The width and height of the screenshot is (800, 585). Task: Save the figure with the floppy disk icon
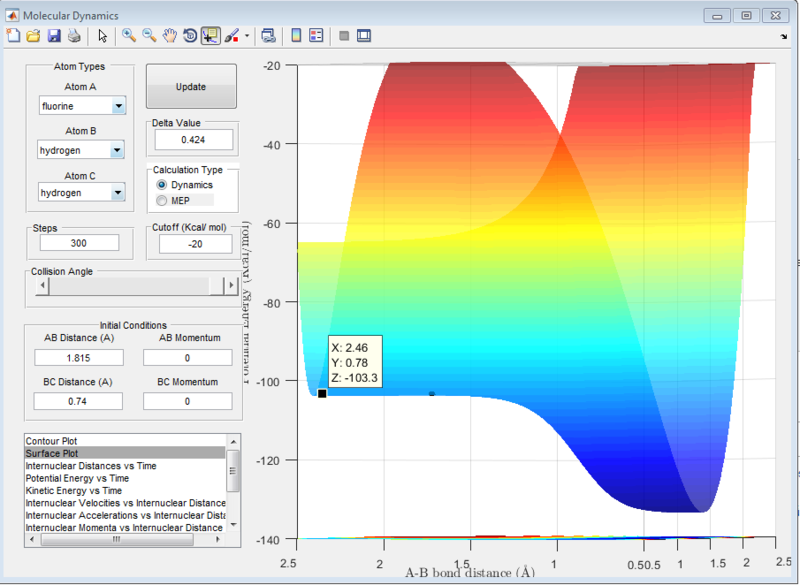pos(53,36)
